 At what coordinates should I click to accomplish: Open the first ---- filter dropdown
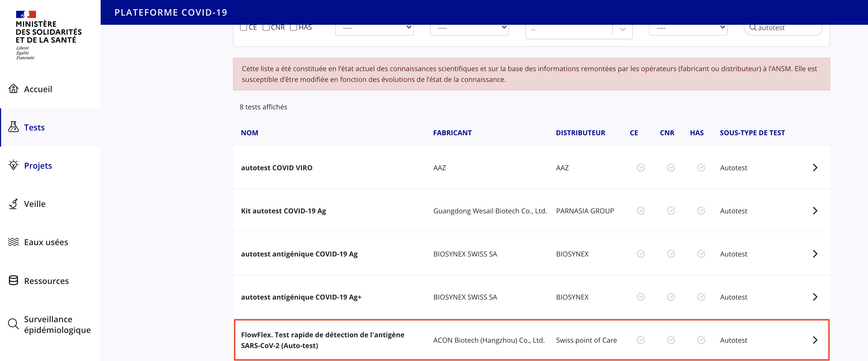coord(374,29)
